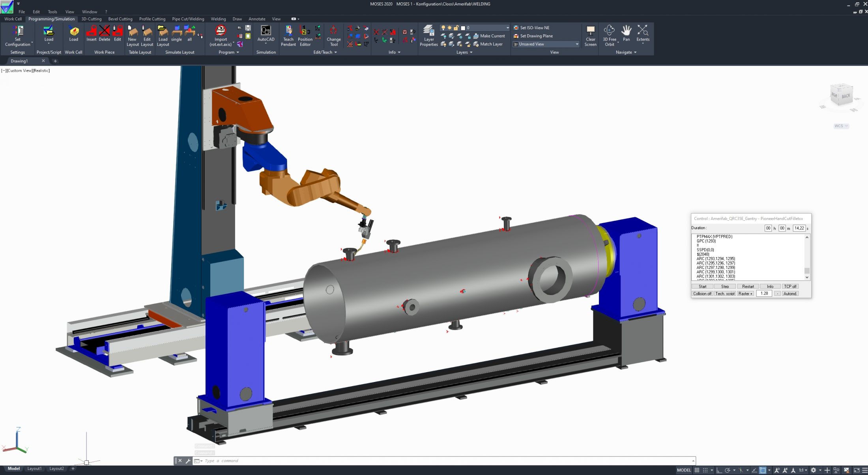Image resolution: width=868 pixels, height=475 pixels.
Task: Toggle Collision off button
Action: click(702, 294)
